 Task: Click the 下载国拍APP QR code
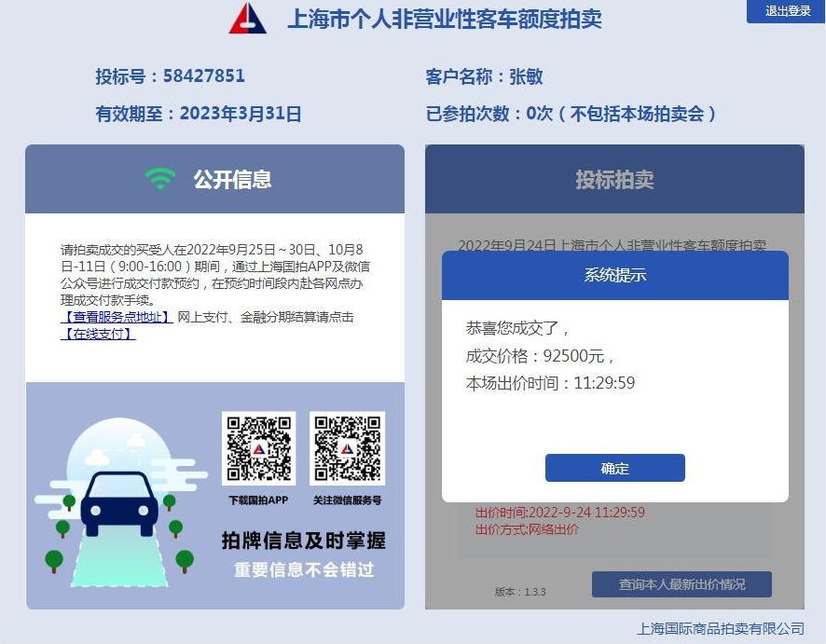click(258, 448)
